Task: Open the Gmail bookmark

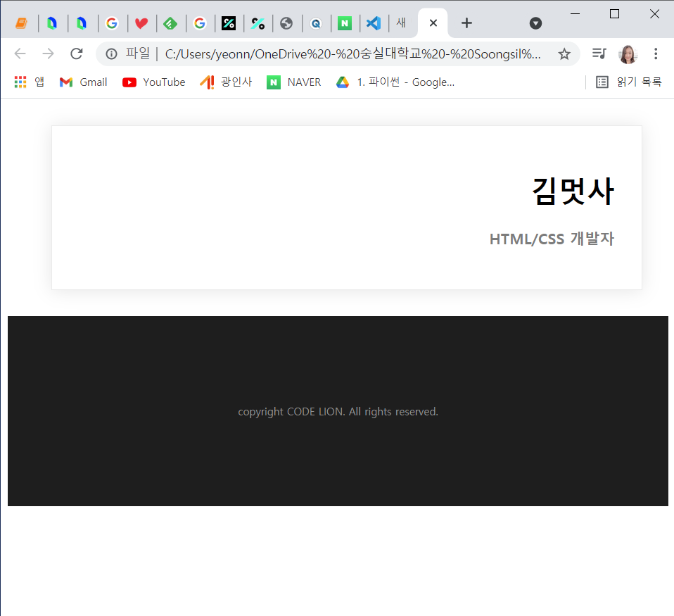Action: pyautogui.click(x=84, y=82)
